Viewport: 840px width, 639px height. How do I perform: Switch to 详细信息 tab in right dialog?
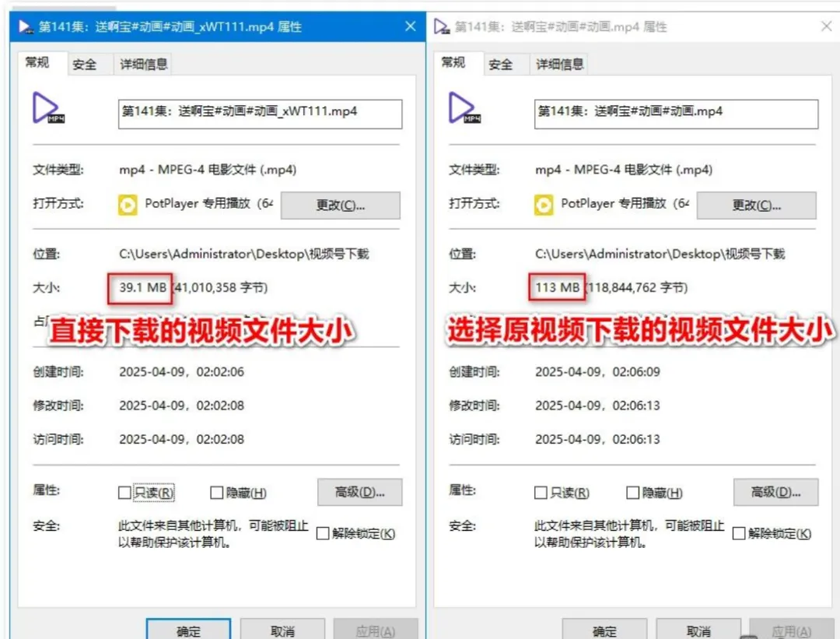click(x=560, y=65)
